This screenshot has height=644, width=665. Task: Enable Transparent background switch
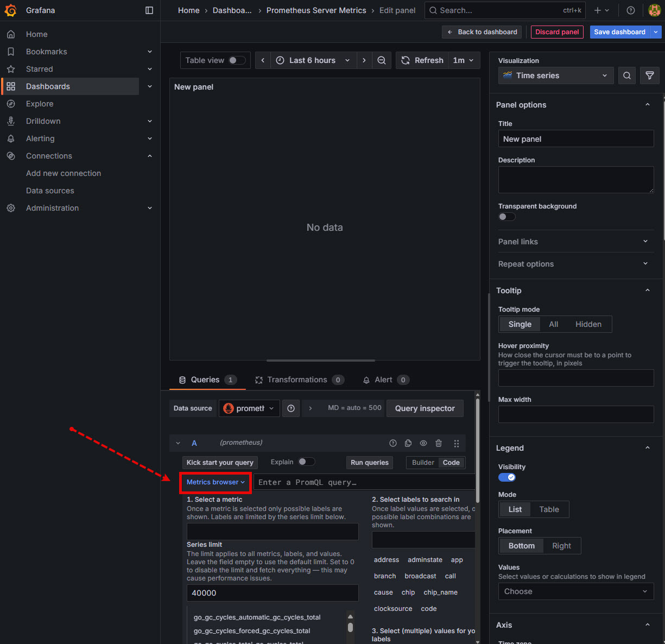(507, 217)
